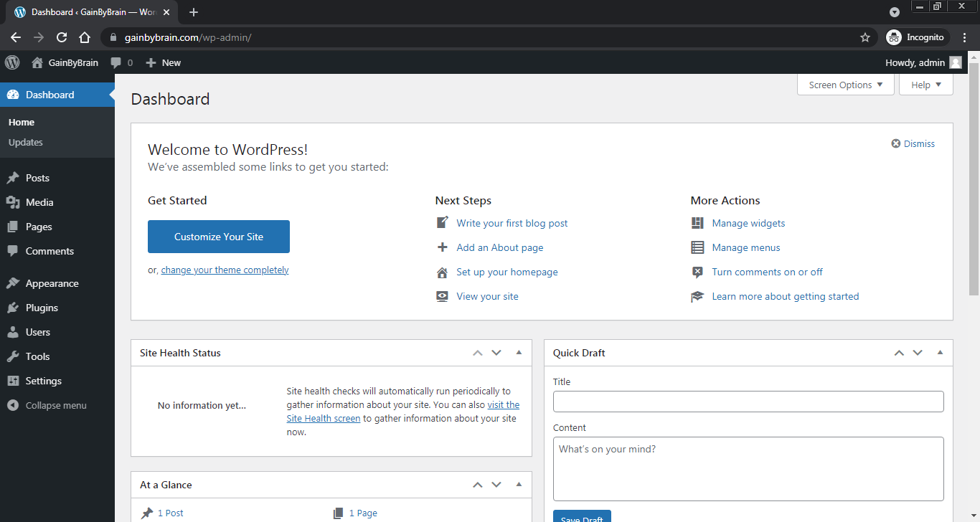This screenshot has width=980, height=522.
Task: Open the Posts menu label
Action: tap(37, 178)
